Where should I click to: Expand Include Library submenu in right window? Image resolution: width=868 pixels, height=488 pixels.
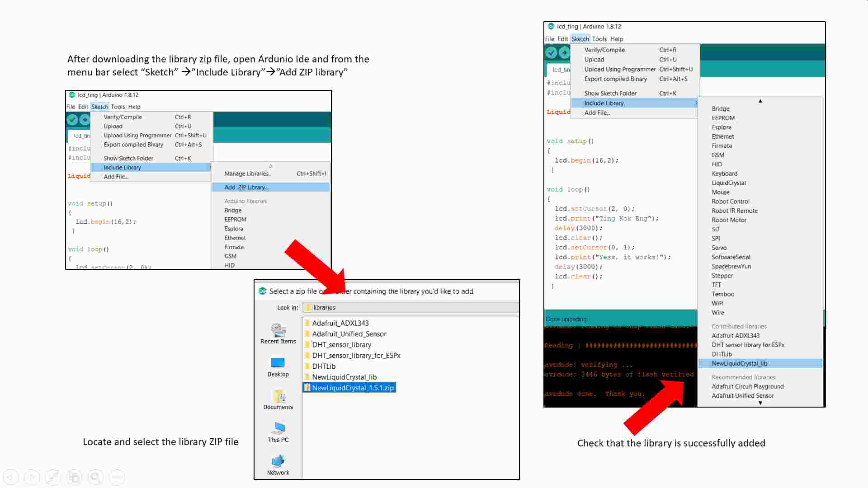(635, 103)
